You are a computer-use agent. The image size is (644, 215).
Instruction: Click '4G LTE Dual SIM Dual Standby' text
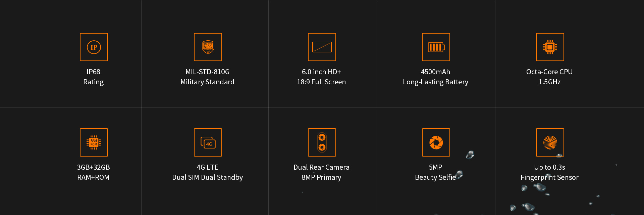pos(207,172)
